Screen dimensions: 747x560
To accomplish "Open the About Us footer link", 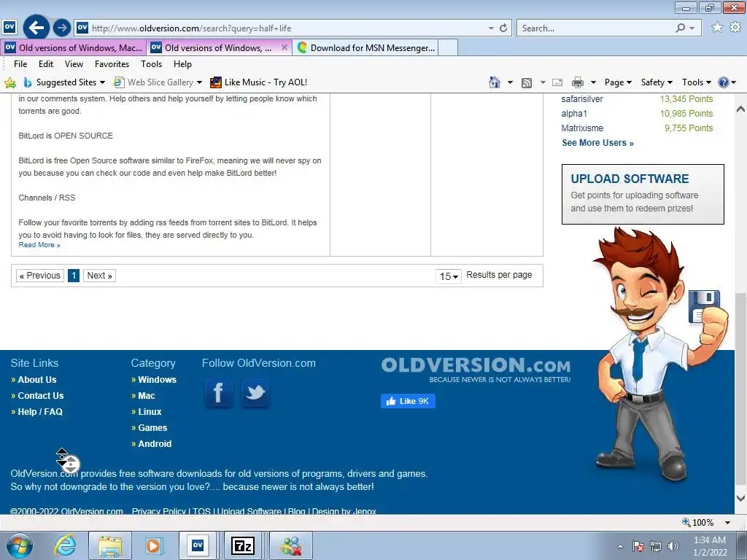I will (36, 379).
